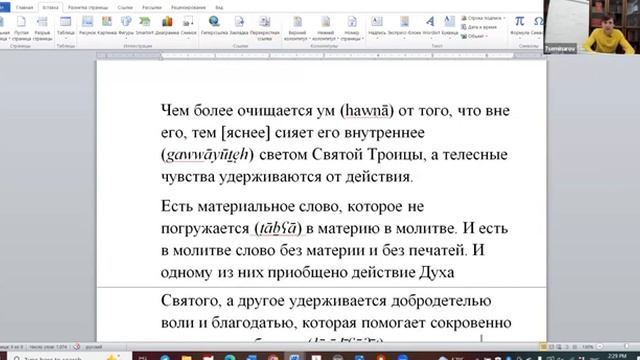Insert a blank page (Пустая страница)
This screenshot has width=640, height=360.
21,28
